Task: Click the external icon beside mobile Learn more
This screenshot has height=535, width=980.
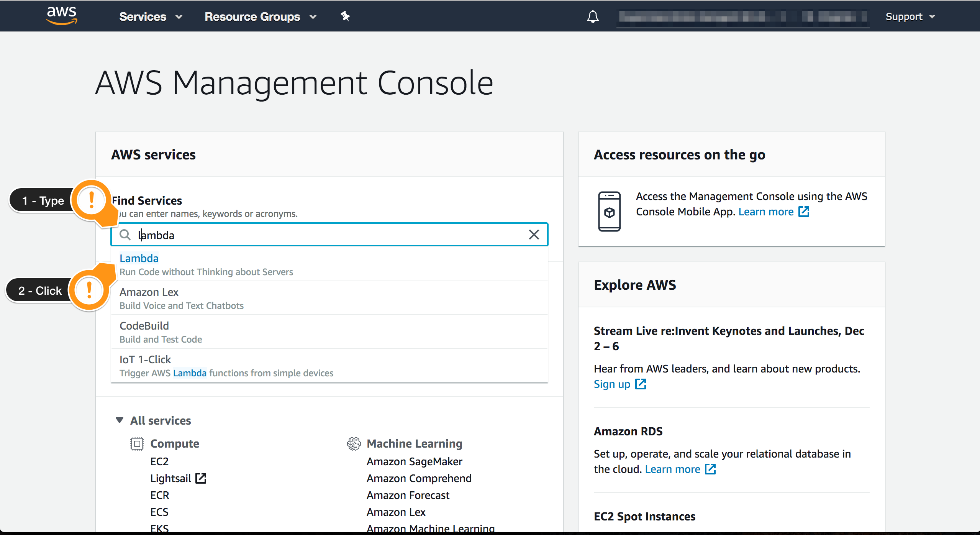Action: tap(804, 211)
